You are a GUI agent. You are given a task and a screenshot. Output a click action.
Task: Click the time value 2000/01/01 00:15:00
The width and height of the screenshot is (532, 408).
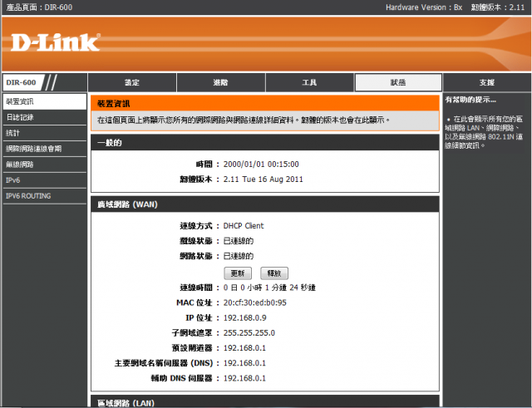coord(261,165)
